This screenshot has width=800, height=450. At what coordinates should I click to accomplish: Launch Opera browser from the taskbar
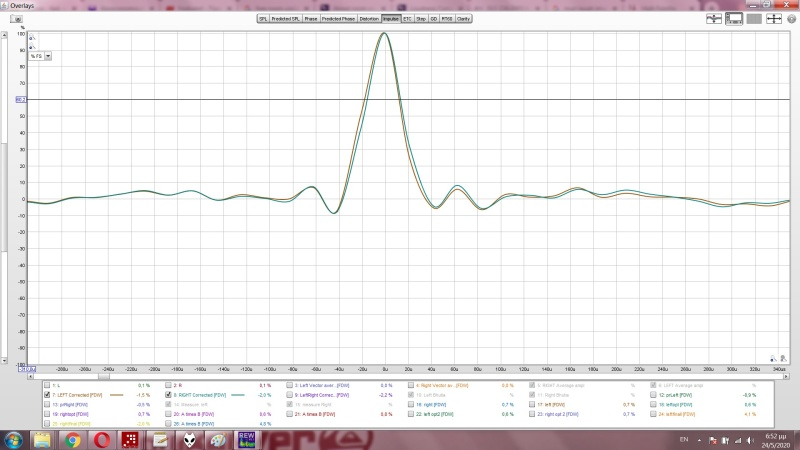101,438
